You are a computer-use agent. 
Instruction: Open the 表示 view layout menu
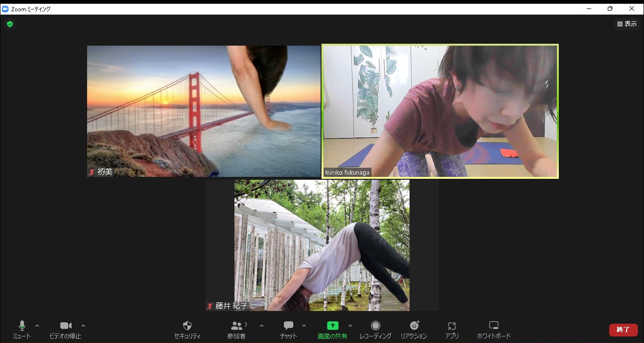point(627,24)
